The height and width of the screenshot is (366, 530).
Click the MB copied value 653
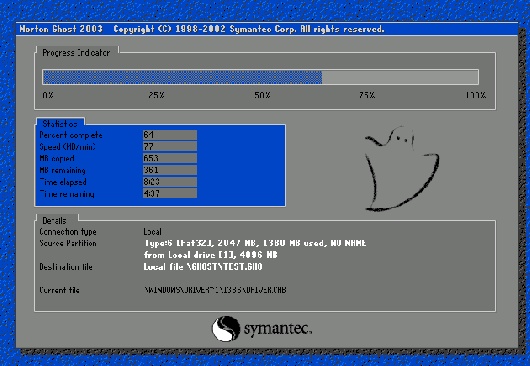click(x=170, y=158)
